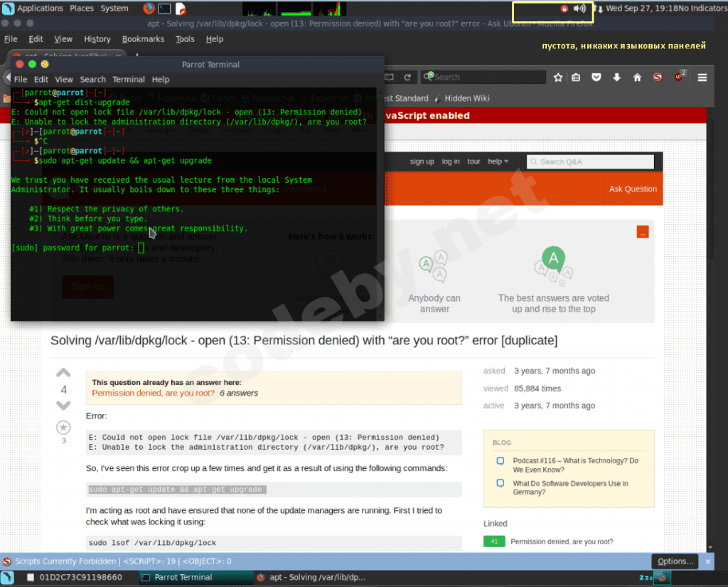728x587 pixels.
Task: Click the sleep zz tray icon bottom panel
Action: (646, 577)
